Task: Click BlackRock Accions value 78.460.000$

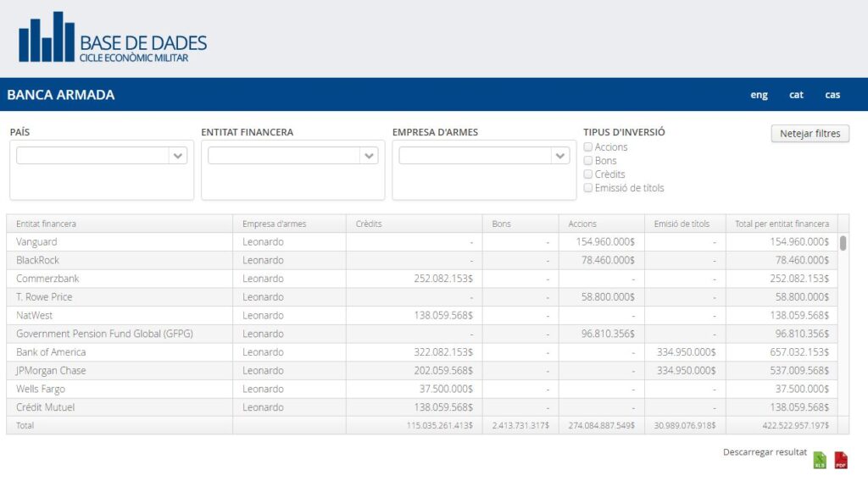Action: pyautogui.click(x=608, y=260)
